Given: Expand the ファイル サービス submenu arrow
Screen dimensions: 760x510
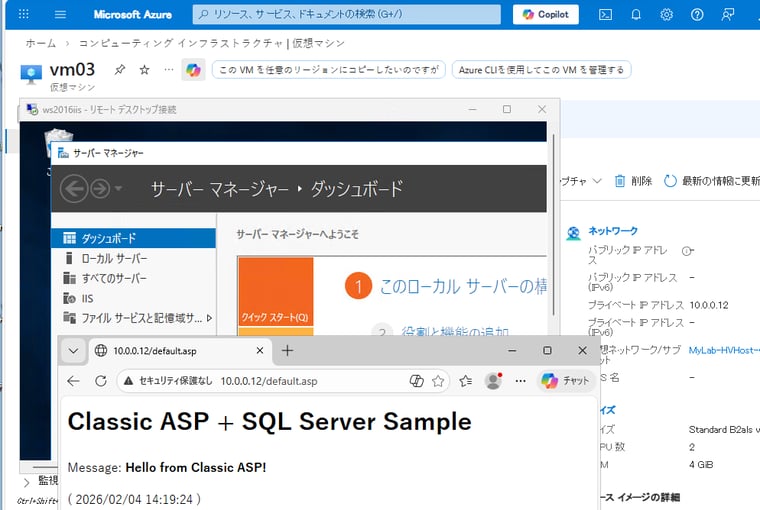Looking at the screenshot, I should pos(209,318).
